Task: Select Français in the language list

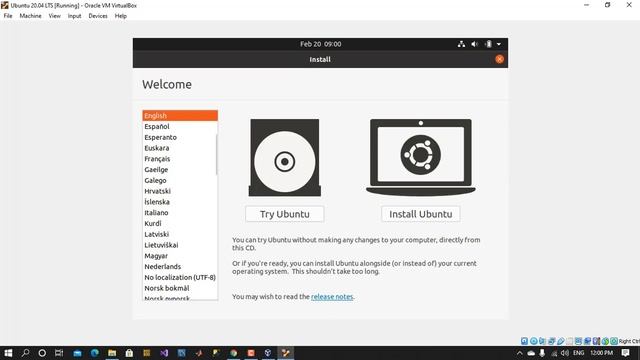Action: 180,159
